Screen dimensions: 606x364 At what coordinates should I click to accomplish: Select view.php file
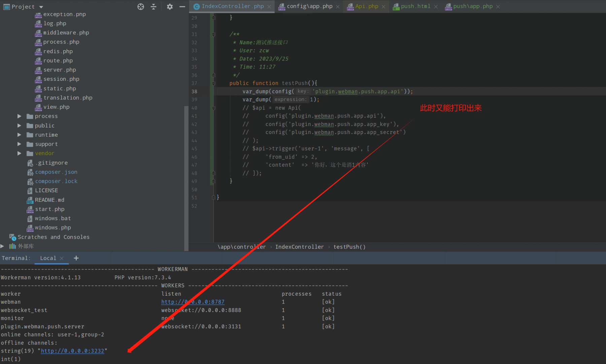[56, 107]
